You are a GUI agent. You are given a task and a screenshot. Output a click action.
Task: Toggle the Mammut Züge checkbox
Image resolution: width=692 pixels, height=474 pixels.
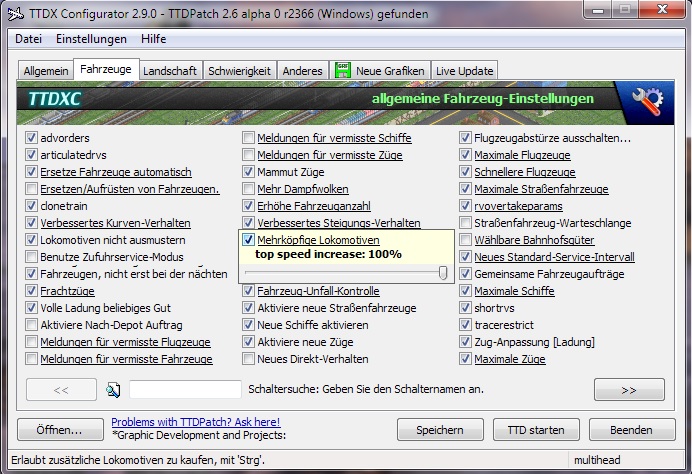click(248, 172)
